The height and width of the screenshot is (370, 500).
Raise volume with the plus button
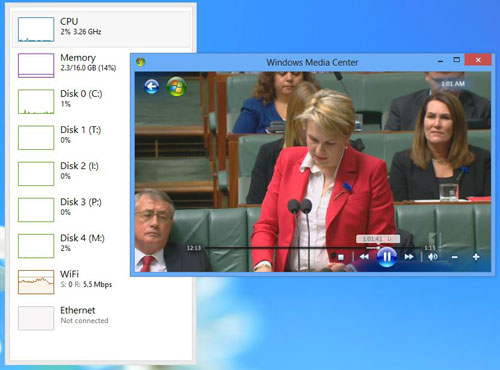476,257
